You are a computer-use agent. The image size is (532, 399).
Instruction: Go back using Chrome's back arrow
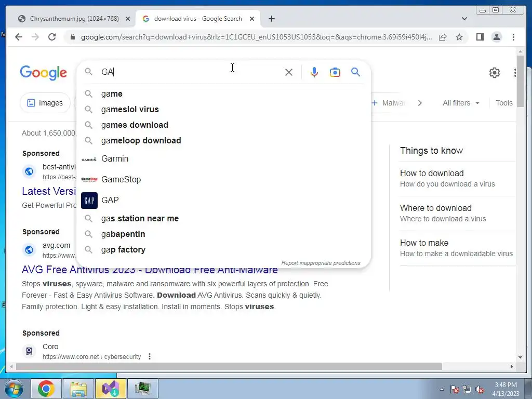(19, 37)
